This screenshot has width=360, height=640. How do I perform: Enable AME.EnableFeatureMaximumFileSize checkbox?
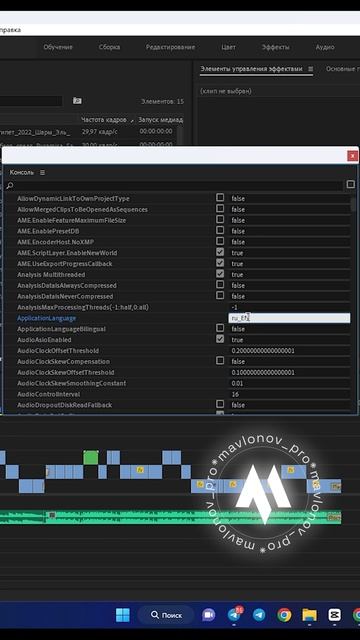[220, 219]
